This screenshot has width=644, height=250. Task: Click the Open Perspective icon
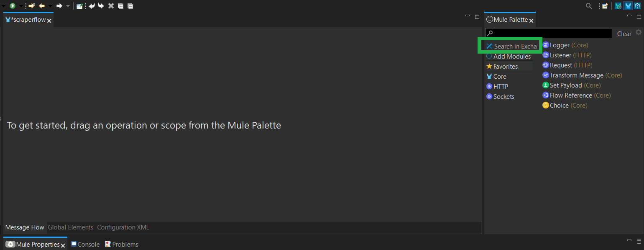(x=605, y=6)
